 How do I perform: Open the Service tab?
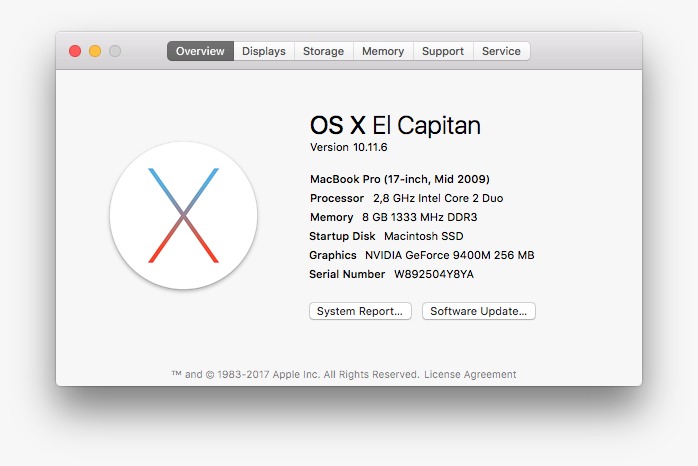click(x=501, y=51)
